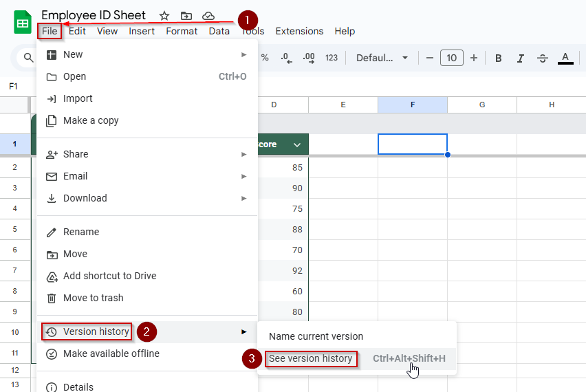Click the cloud document status icon
This screenshot has width=586, height=392.
(208, 16)
